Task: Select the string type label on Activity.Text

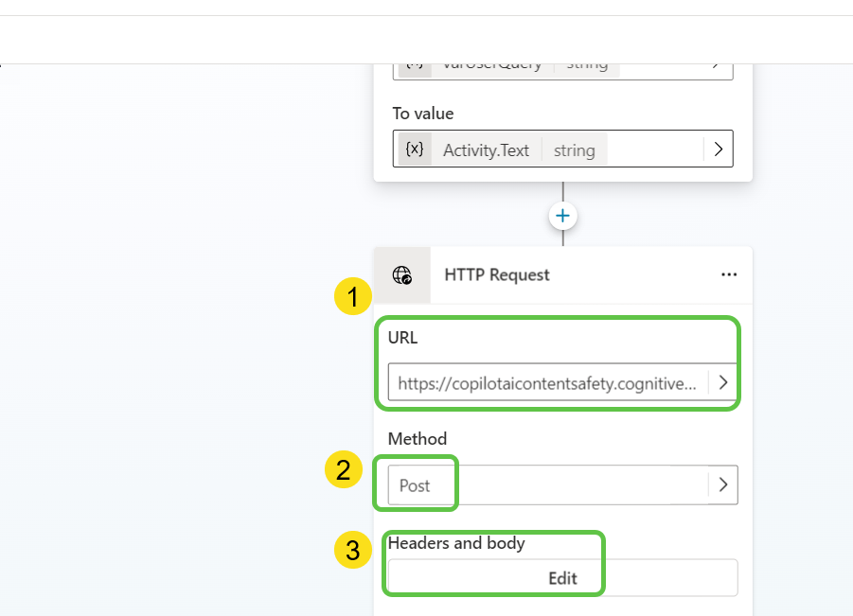Action: (573, 149)
